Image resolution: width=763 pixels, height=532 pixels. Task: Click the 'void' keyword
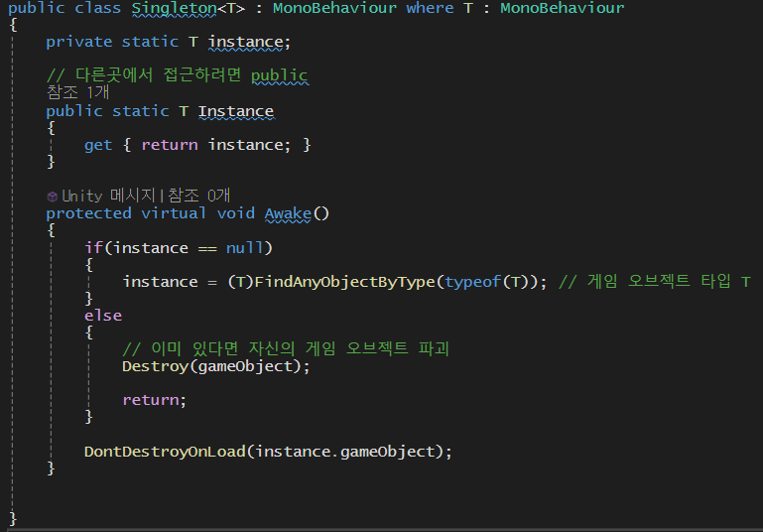[x=235, y=213]
